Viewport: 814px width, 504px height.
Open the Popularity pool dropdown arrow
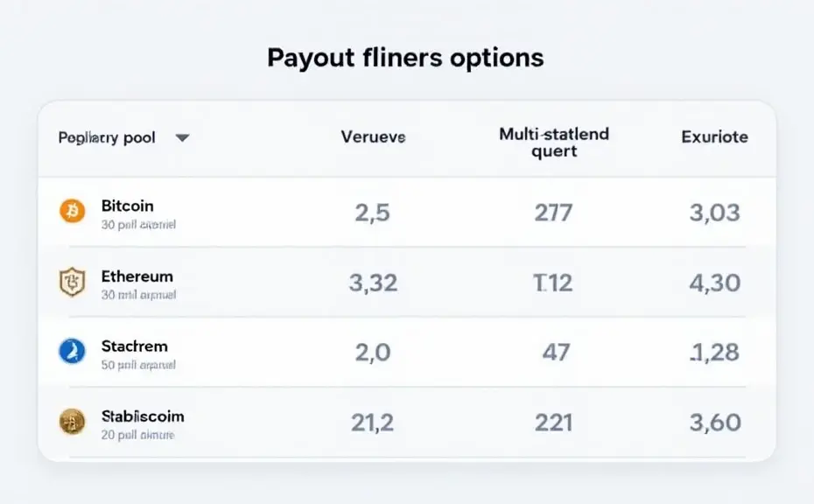click(x=182, y=138)
